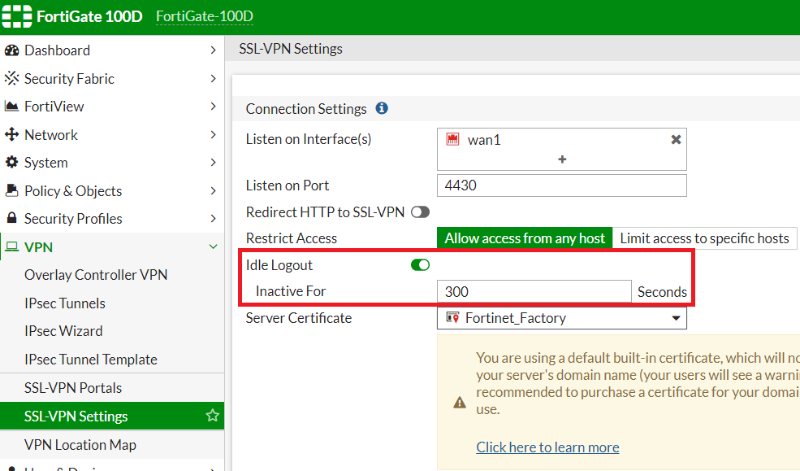Expand the Network menu section

[212, 134]
